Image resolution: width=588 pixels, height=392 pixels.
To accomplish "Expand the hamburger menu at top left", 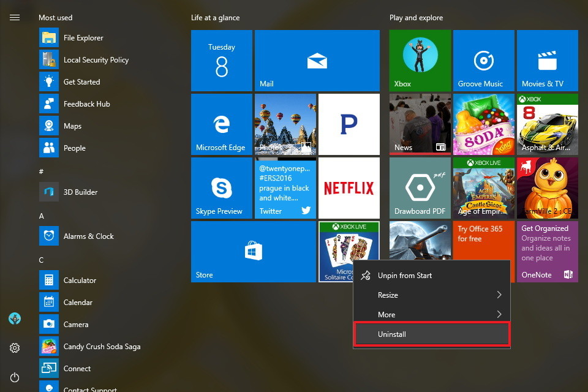I will click(x=15, y=17).
